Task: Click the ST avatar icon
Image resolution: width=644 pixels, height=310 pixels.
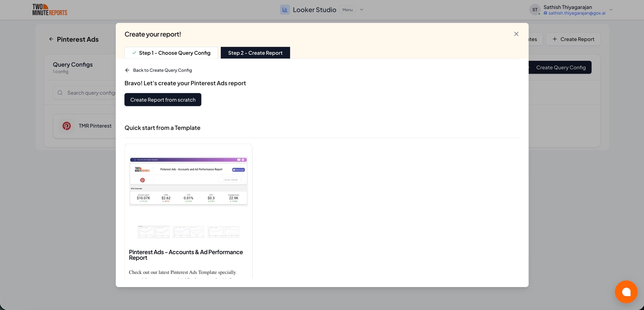Action: click(535, 9)
